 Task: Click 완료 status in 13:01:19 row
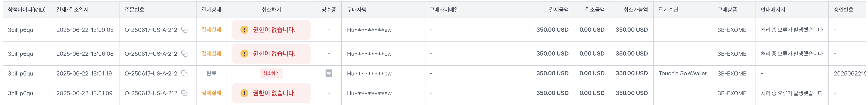point(212,73)
